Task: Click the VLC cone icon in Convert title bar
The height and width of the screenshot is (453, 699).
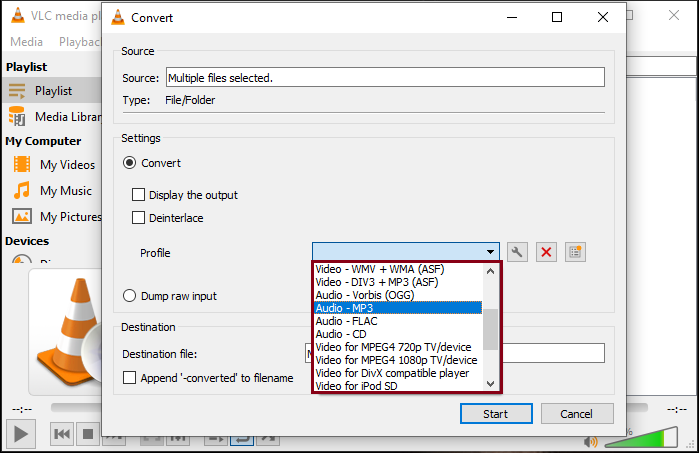Action: (x=118, y=17)
